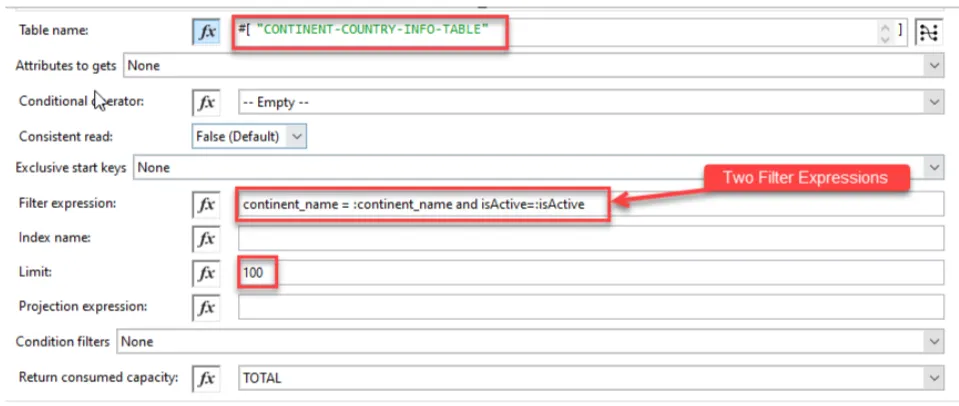Click the Filter expression label
The height and width of the screenshot is (406, 959).
click(67, 202)
